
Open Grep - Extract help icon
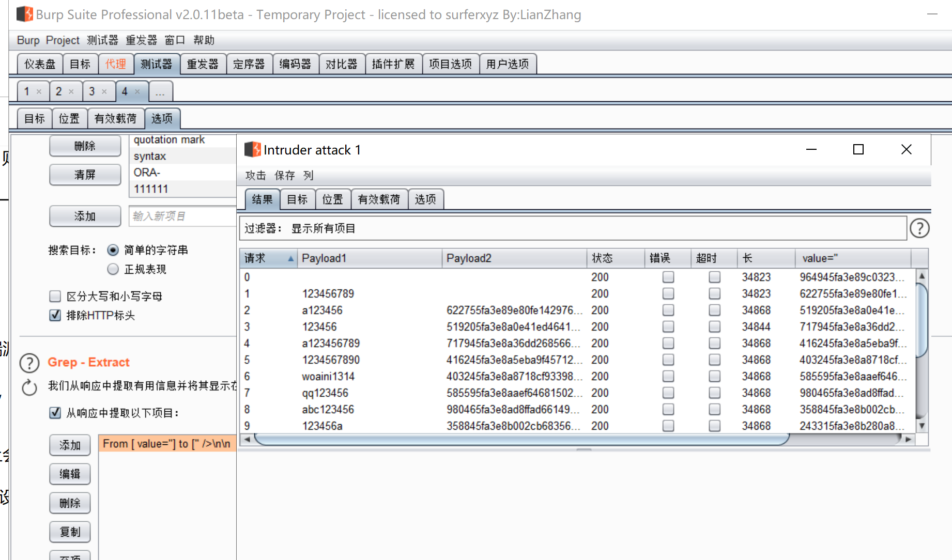[29, 363]
